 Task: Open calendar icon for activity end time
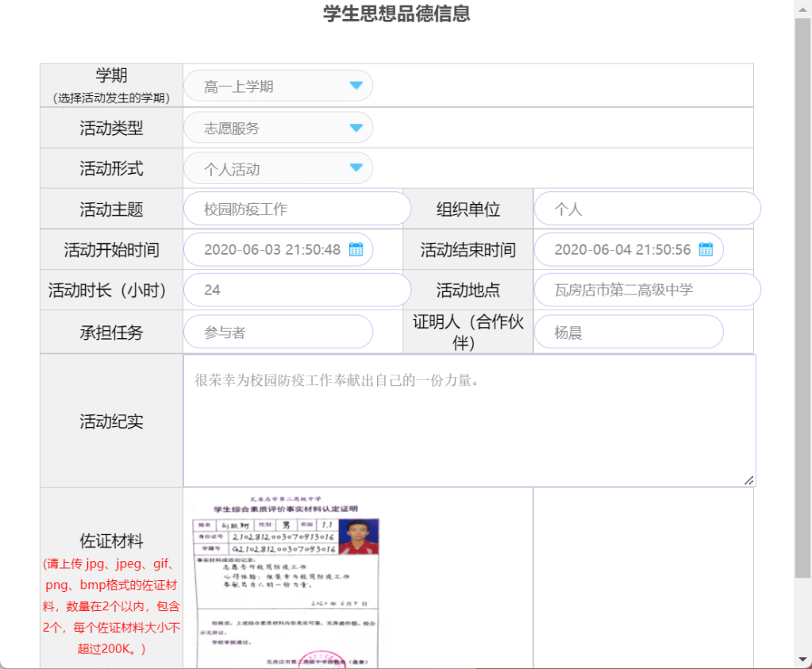point(706,249)
